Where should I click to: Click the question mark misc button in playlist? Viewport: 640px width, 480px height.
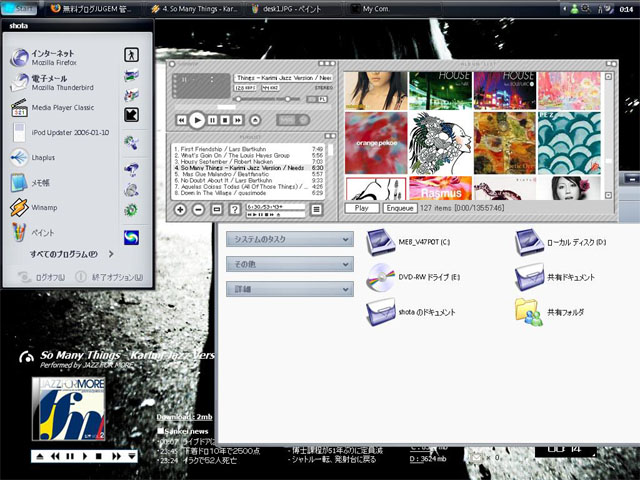click(235, 210)
